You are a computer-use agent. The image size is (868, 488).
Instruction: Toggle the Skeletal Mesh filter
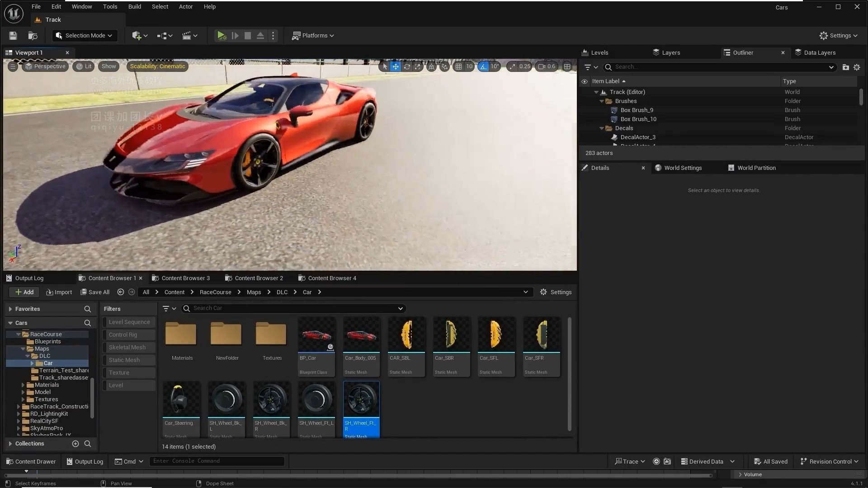pos(129,347)
